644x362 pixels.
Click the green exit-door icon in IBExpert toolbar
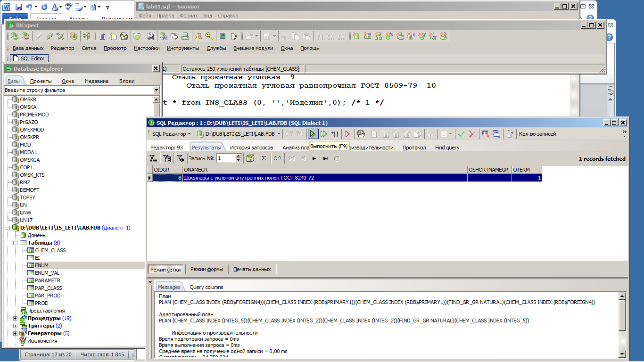coord(86,36)
